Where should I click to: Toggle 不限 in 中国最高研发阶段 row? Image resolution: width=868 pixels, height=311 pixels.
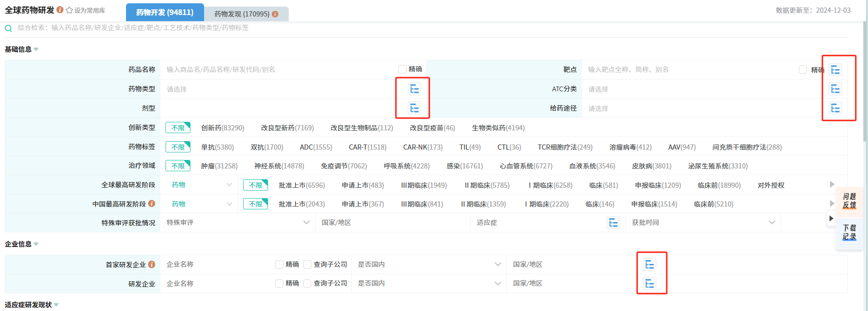tap(255, 204)
